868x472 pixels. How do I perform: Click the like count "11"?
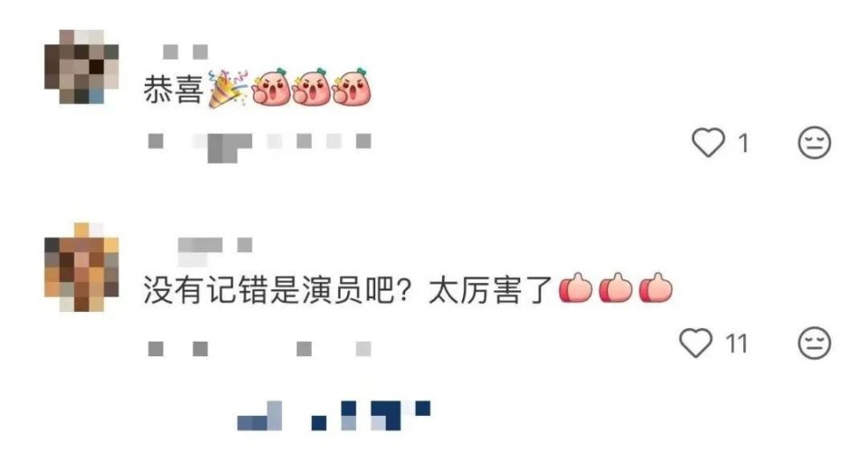pyautogui.click(x=737, y=344)
